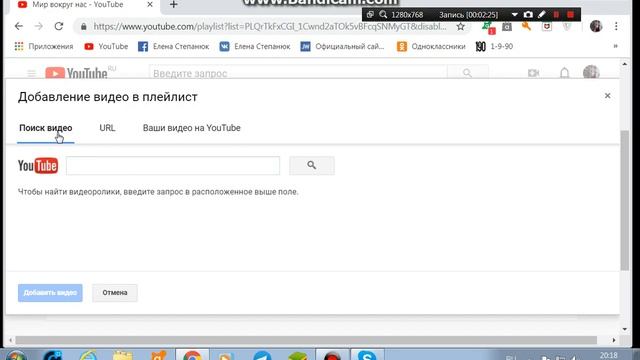Viewport: 640px width, 360px height.
Task: Click the Отмена button
Action: 115,293
